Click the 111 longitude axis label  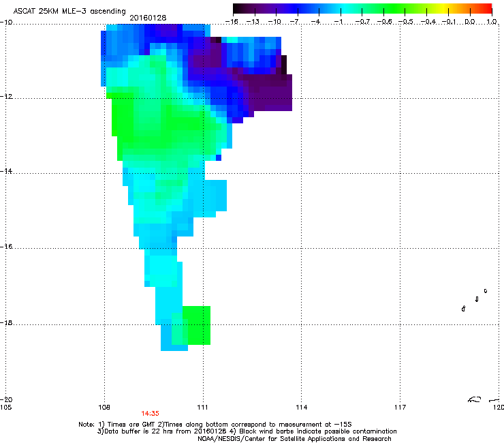[202, 408]
